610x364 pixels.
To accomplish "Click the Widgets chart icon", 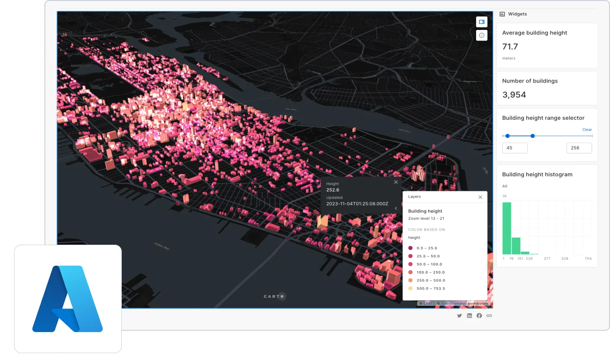I will (502, 14).
